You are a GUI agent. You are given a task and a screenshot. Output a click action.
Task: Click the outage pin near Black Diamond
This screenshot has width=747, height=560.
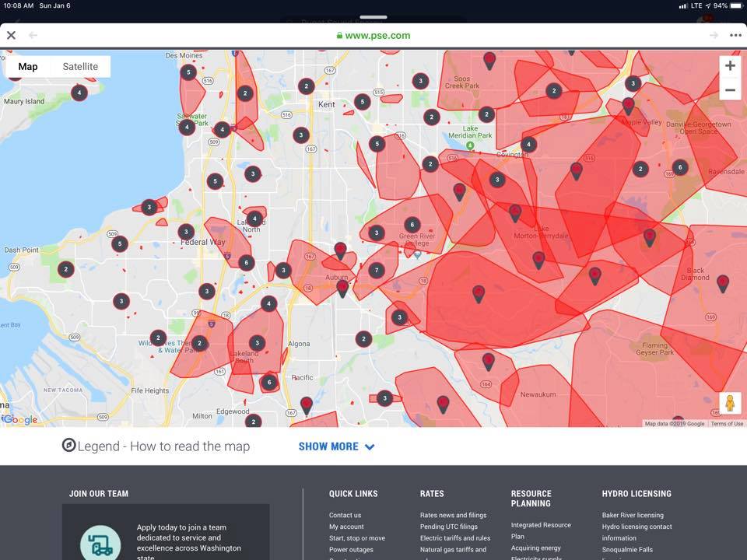pos(723,283)
